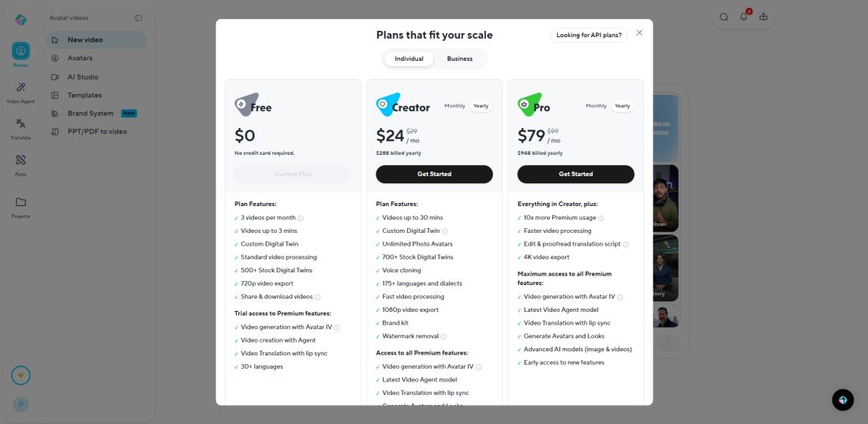Click Get Started under Pro plan

pos(575,174)
